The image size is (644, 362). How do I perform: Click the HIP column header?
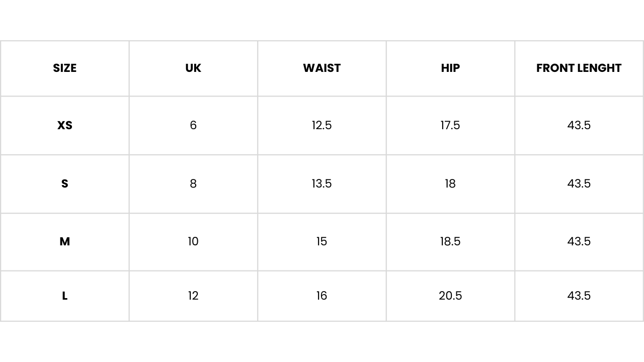450,68
